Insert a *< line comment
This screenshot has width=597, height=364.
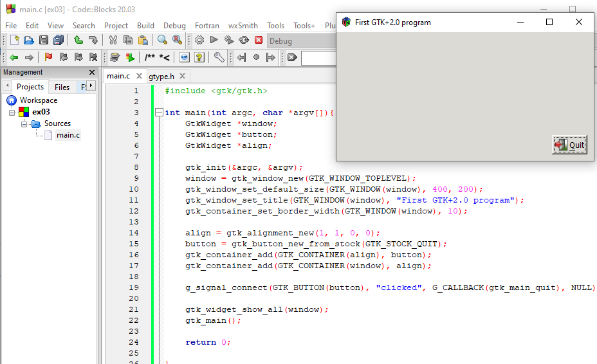pyautogui.click(x=165, y=57)
